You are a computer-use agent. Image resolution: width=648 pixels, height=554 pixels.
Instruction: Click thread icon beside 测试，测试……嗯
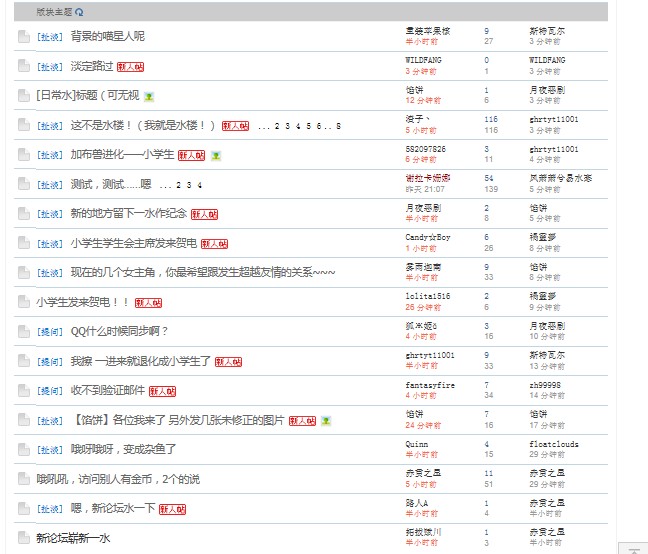[24, 184]
